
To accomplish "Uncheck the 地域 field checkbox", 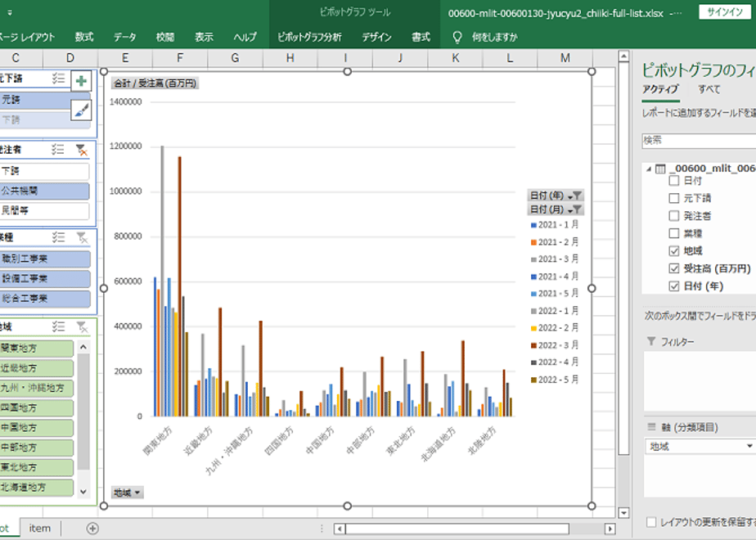I will point(674,250).
